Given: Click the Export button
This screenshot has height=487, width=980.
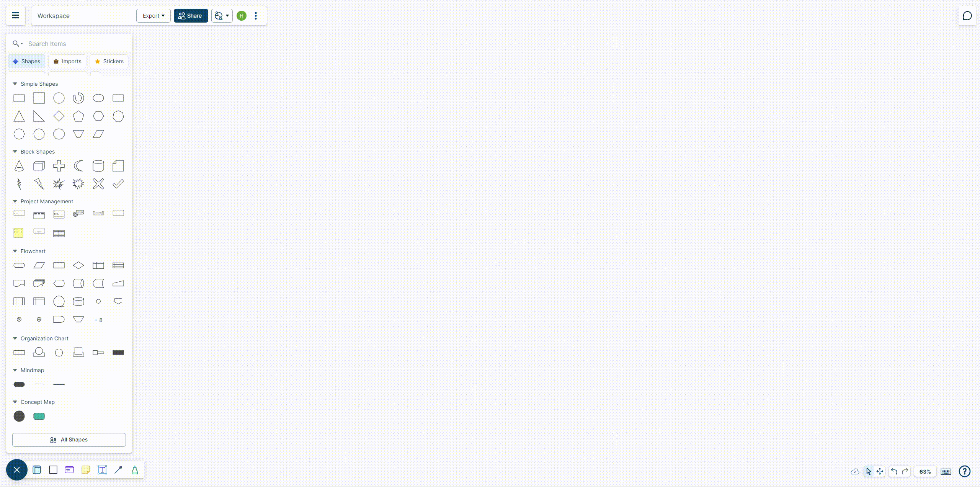Looking at the screenshot, I should pos(152,16).
